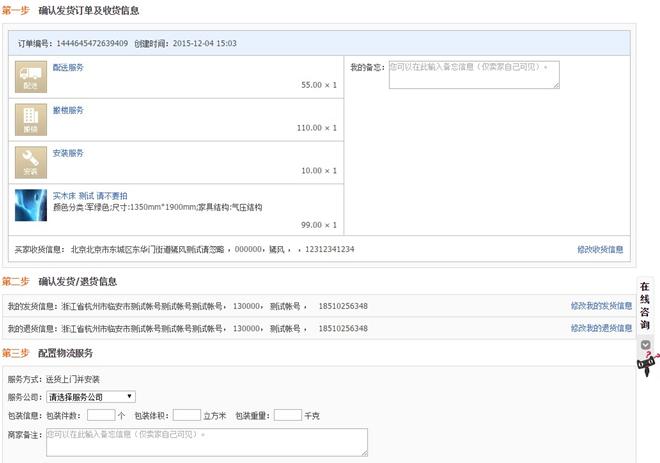Focus the 我的备忘 textarea
The image size is (660, 463).
[x=474, y=75]
